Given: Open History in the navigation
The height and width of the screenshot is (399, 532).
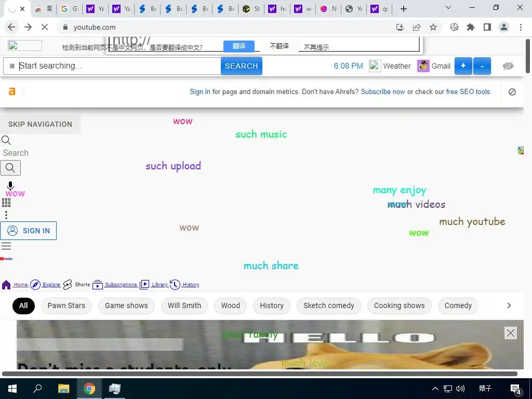Looking at the screenshot, I should coord(184,284).
